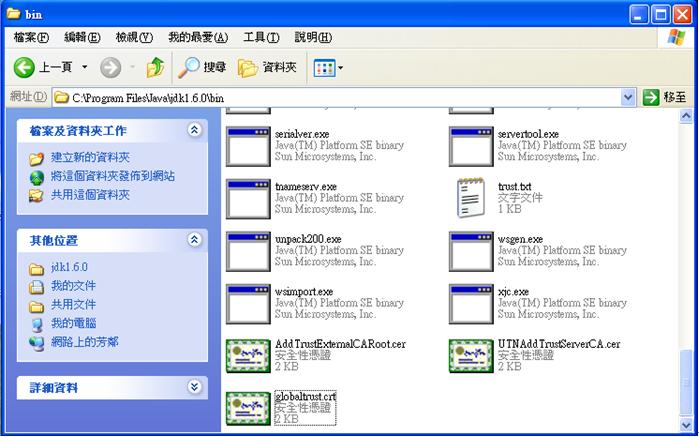Collapse the 檔案及資料夾工作 panel

pyautogui.click(x=194, y=130)
